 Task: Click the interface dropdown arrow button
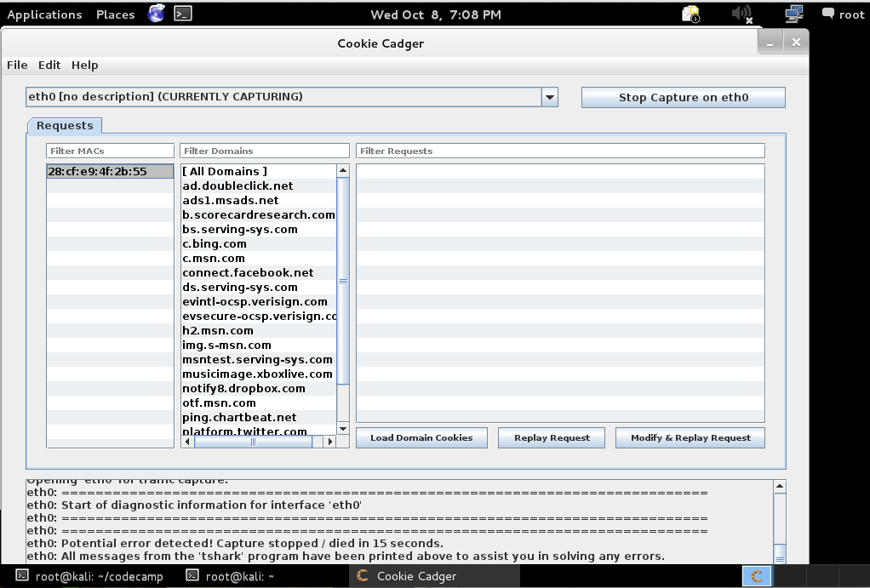[549, 97]
